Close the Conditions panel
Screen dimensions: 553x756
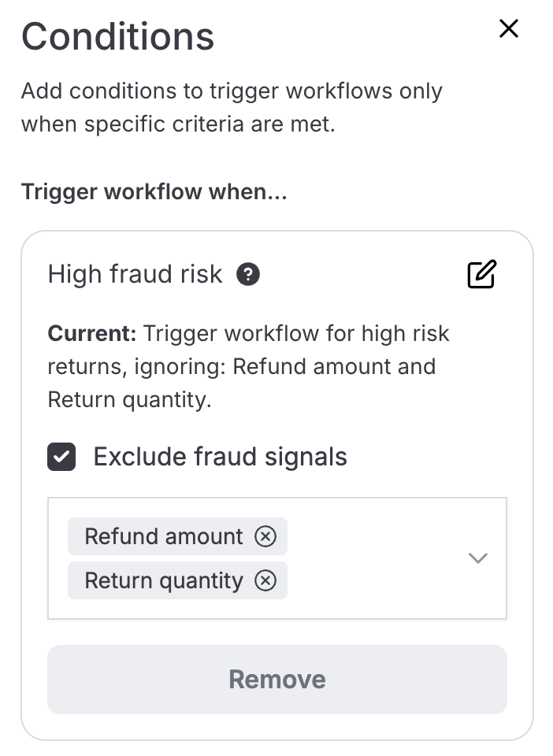(509, 29)
